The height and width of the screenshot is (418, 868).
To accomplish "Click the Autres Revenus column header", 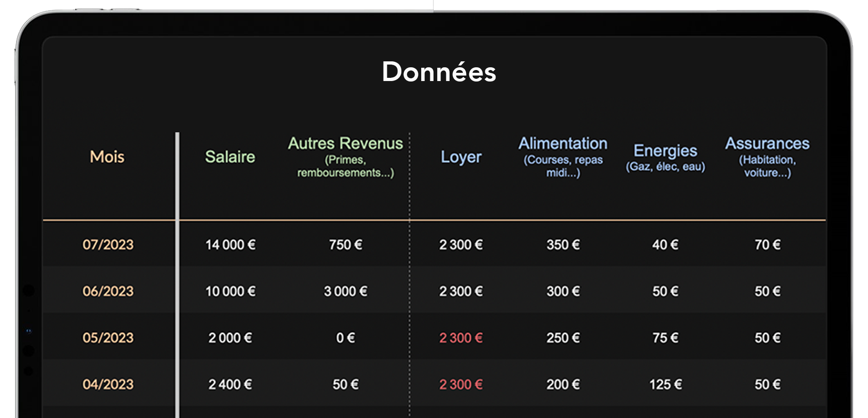I will (x=346, y=144).
